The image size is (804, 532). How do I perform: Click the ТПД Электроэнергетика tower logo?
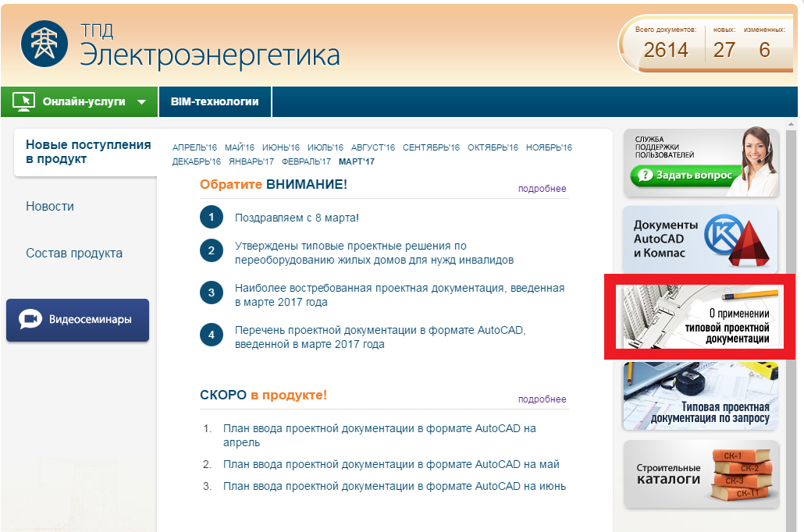point(45,44)
